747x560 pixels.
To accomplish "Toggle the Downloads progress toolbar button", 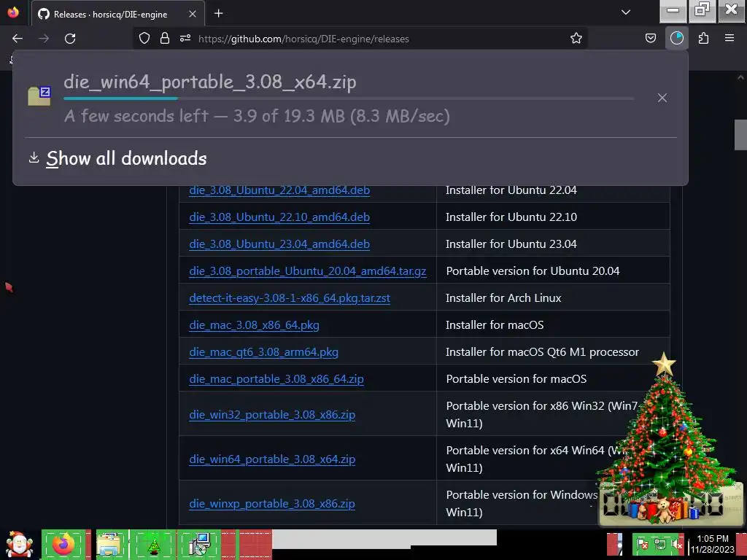I will 677,38.
